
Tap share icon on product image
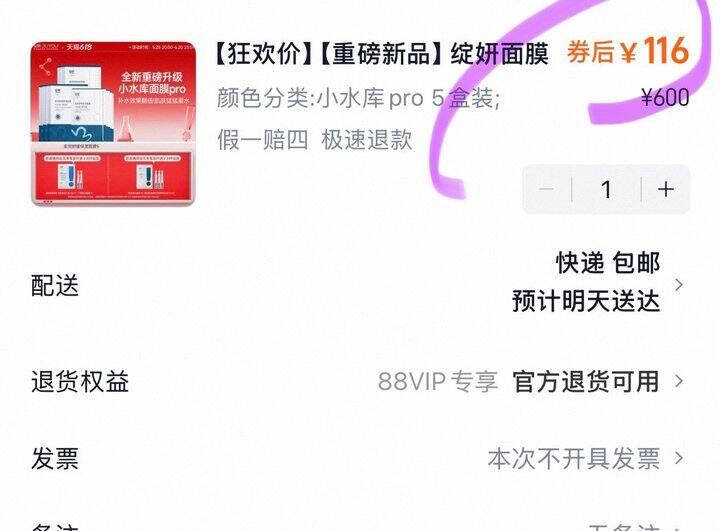pyautogui.click(x=45, y=68)
